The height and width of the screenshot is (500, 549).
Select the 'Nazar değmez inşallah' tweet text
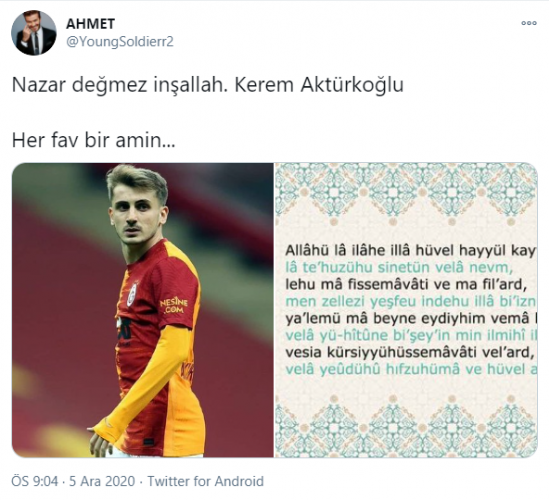pos(118,85)
